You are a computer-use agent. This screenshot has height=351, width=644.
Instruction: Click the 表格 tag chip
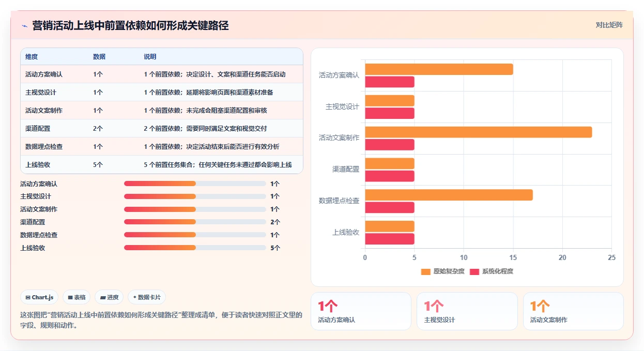click(76, 297)
